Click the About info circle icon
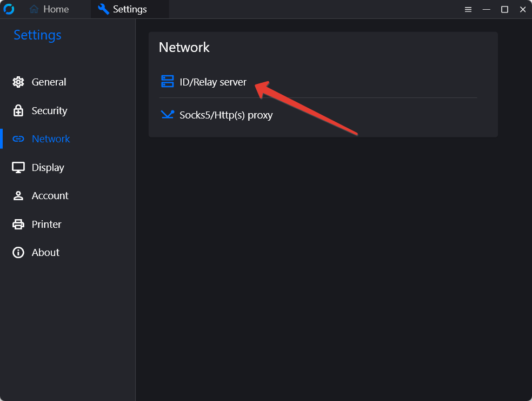The image size is (532, 401). [18, 253]
